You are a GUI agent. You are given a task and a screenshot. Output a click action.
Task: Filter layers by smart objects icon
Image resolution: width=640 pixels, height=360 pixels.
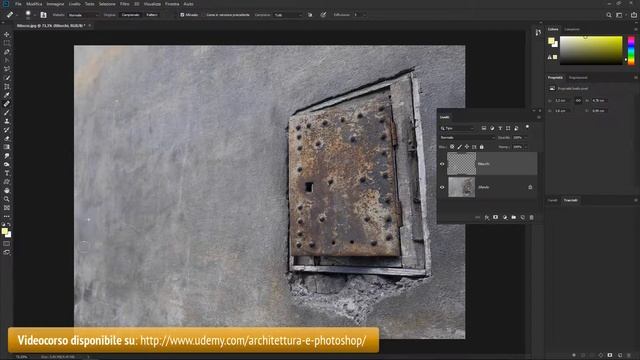point(516,128)
